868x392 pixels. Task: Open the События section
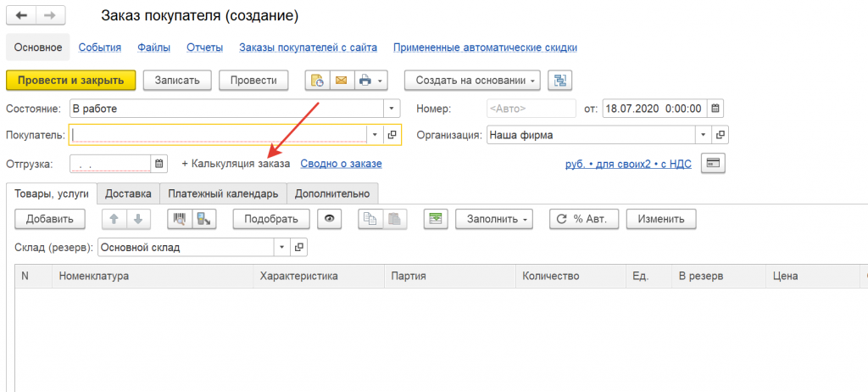(100, 48)
